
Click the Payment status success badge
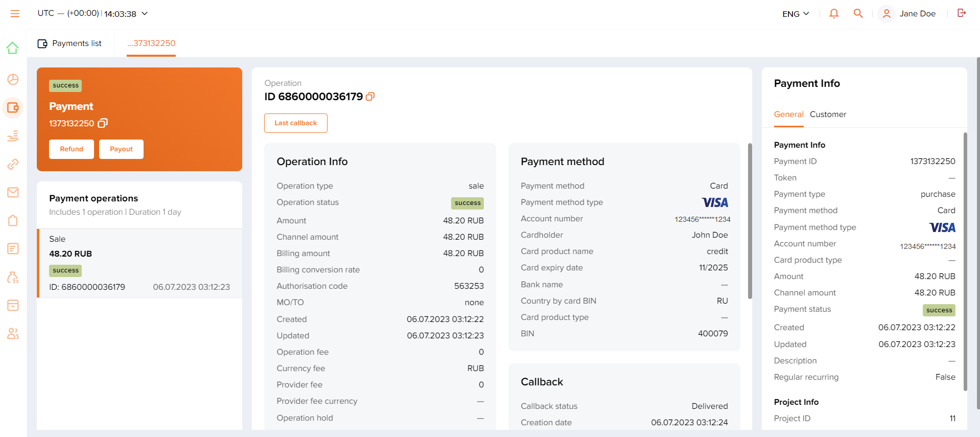939,310
